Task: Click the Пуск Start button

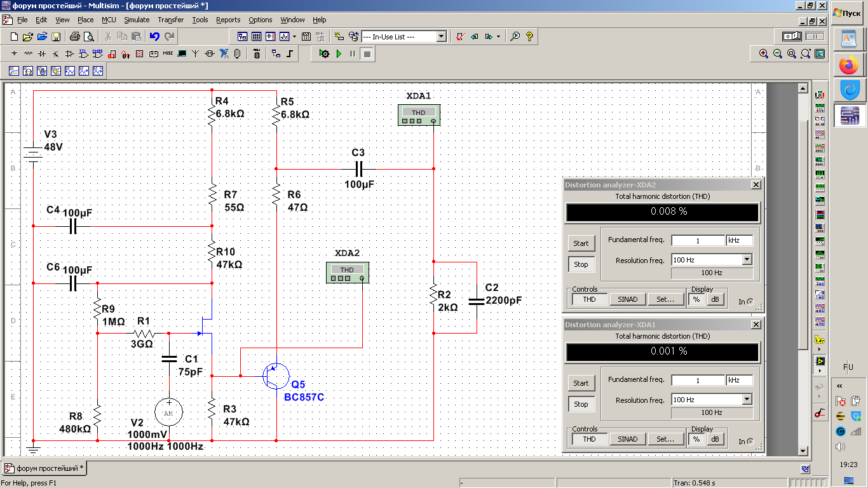Action: [x=848, y=13]
